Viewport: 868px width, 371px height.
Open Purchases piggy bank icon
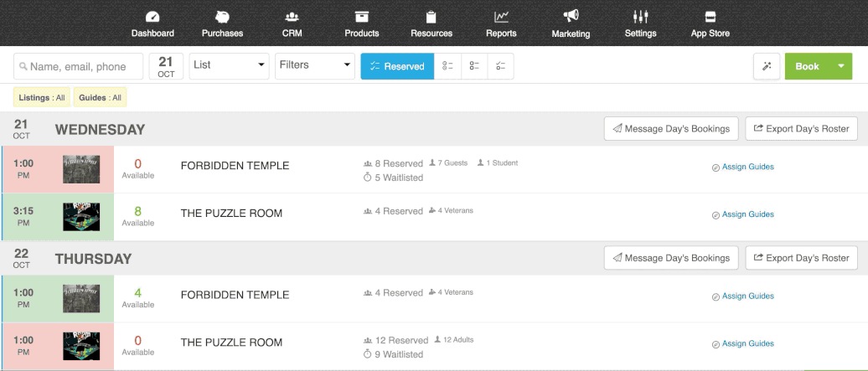point(222,17)
